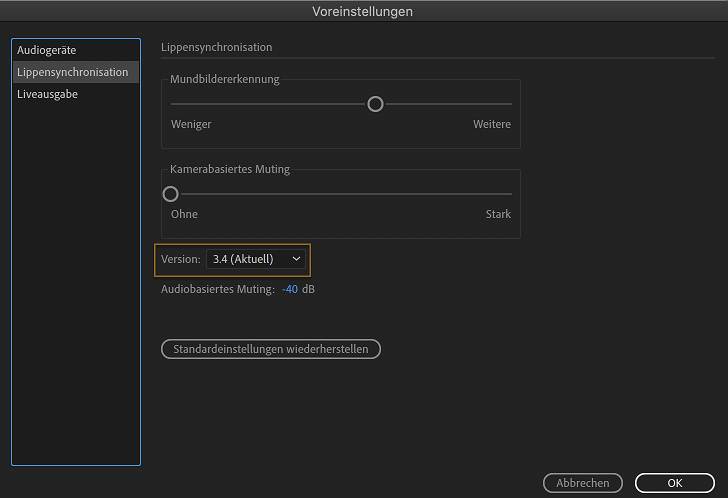Click the Stark label below muting slider
Viewport: 728px width, 498px height.
coord(498,214)
